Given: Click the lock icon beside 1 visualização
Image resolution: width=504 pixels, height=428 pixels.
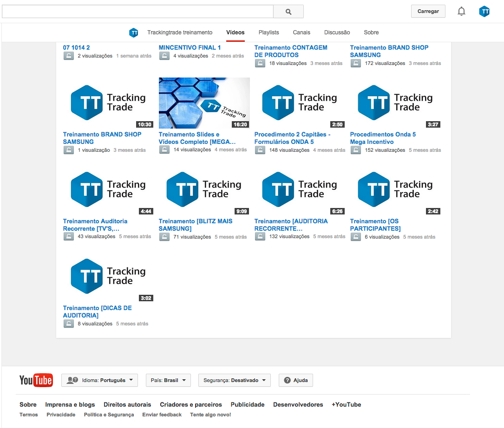Looking at the screenshot, I should coord(68,150).
